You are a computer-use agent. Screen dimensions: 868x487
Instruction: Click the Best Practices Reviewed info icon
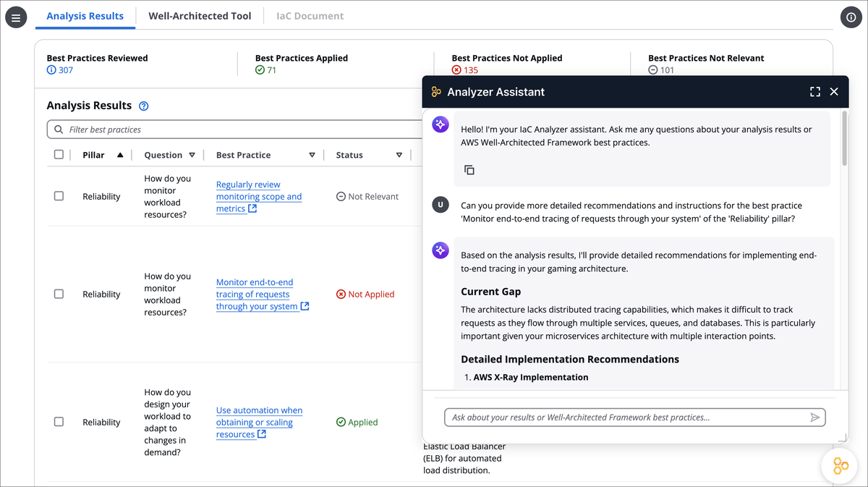(x=51, y=70)
